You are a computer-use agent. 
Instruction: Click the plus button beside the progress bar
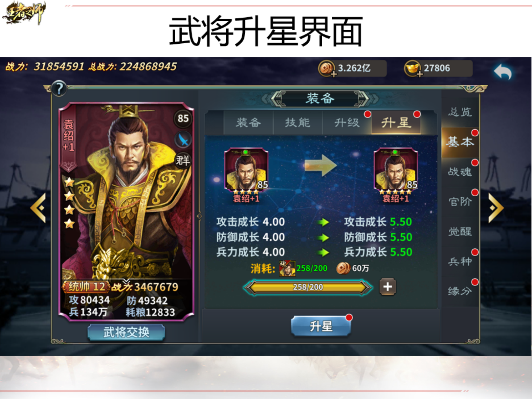[x=388, y=287]
